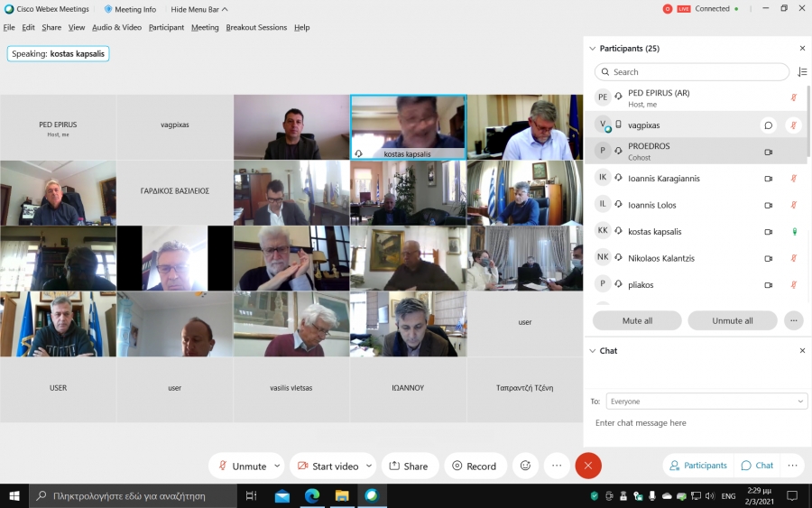Image resolution: width=812 pixels, height=508 pixels.
Task: Toggle mute for Ioannis Karagiannis
Action: click(794, 179)
